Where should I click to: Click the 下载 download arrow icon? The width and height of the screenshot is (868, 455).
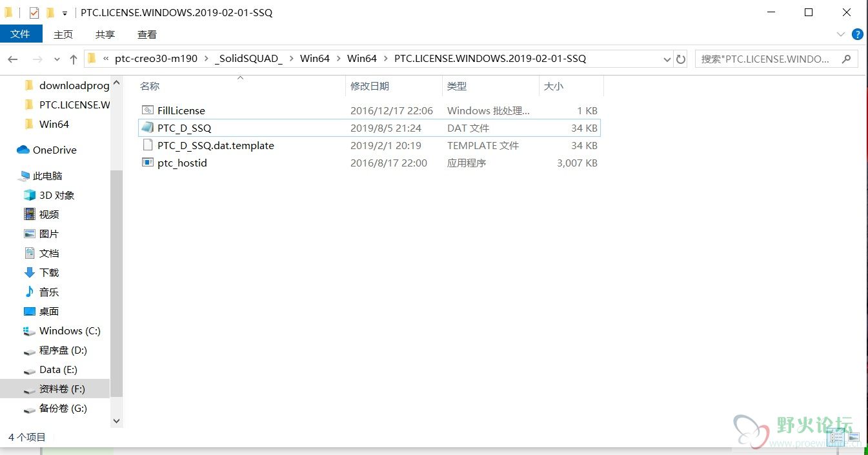[29, 272]
